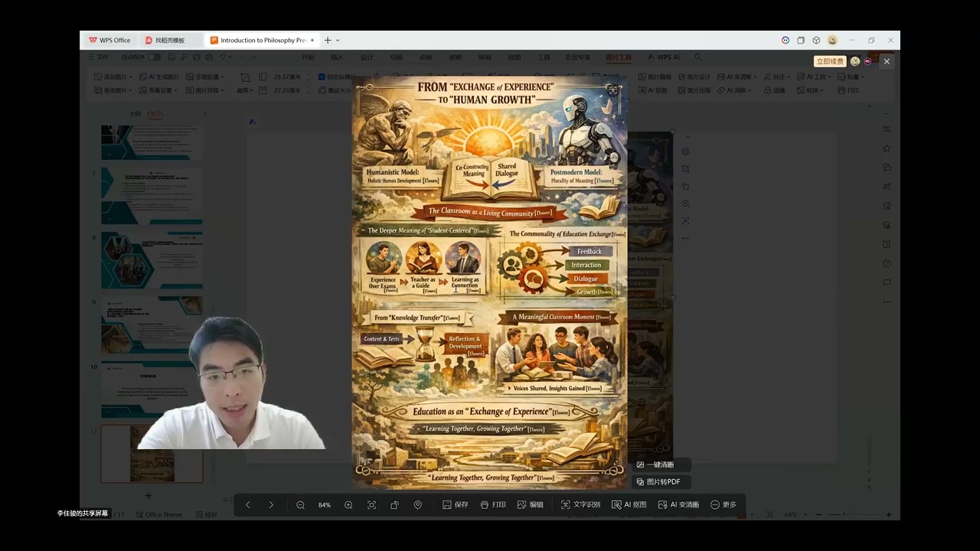Select slide 7 thumbnail

(152, 196)
